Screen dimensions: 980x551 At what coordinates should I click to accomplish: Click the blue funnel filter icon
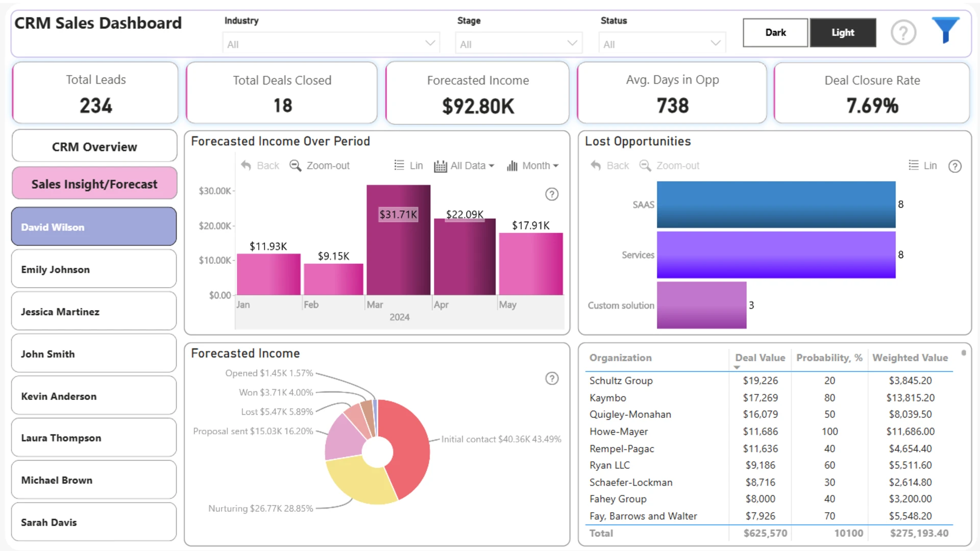pyautogui.click(x=945, y=31)
